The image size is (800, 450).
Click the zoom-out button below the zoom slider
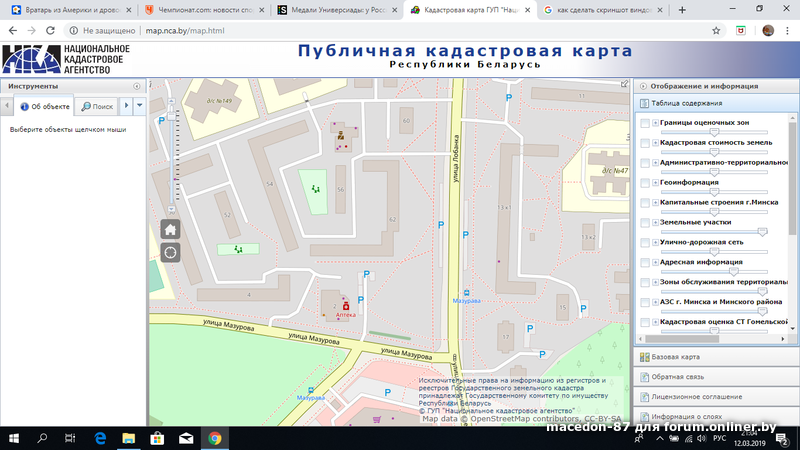click(170, 206)
